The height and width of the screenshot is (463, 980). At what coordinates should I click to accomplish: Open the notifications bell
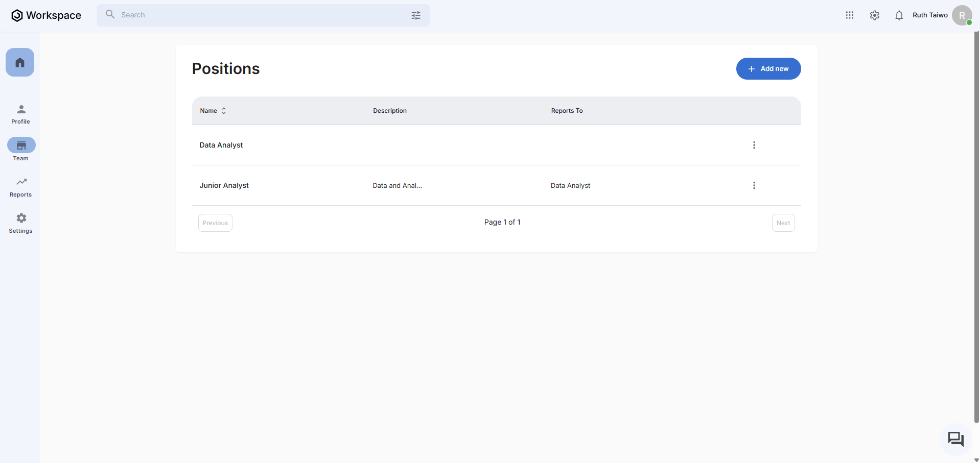(899, 15)
